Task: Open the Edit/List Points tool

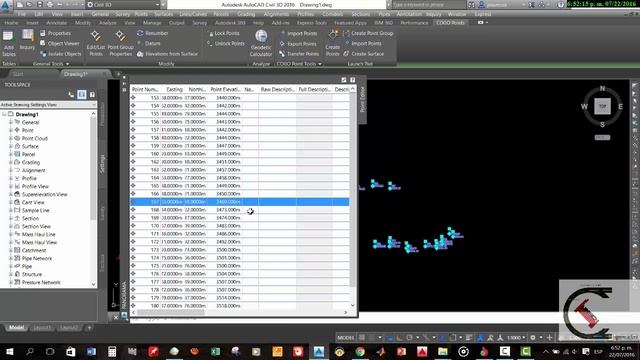Action: [x=96, y=43]
